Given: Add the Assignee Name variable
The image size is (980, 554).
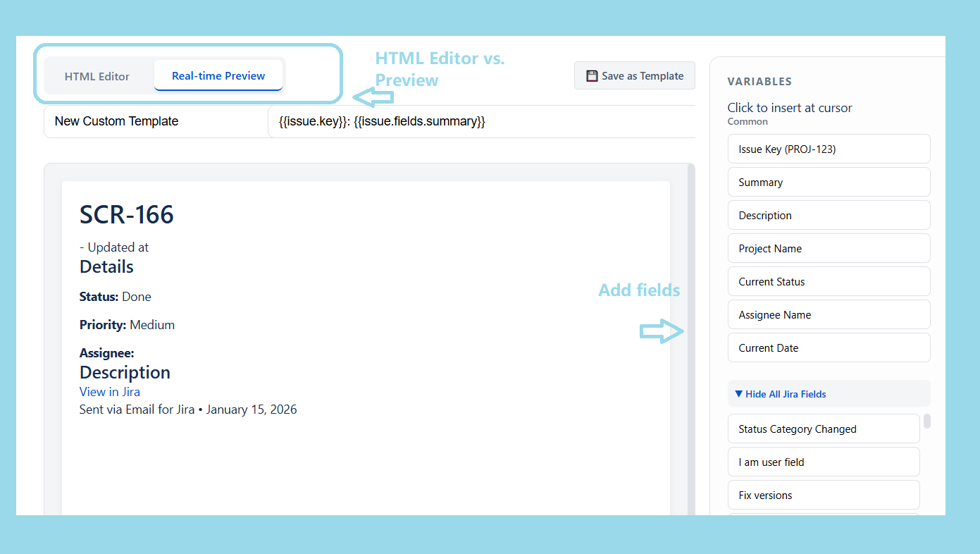Looking at the screenshot, I should [x=829, y=314].
